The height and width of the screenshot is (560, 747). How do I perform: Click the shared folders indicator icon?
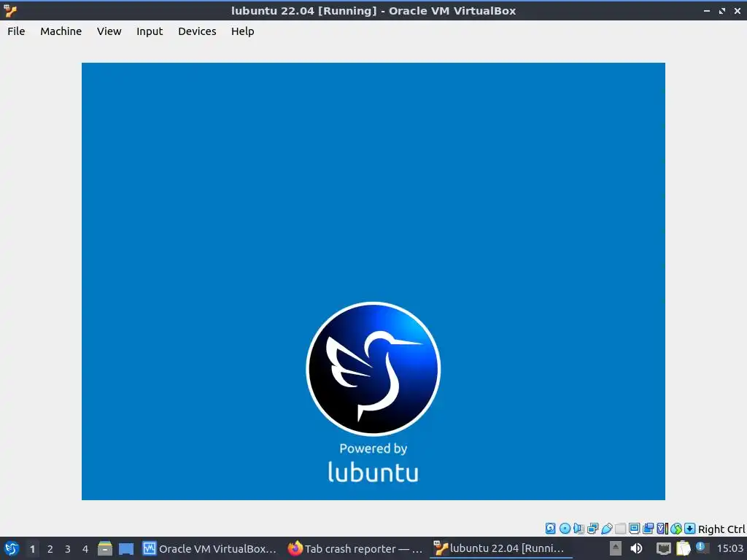[x=620, y=528]
